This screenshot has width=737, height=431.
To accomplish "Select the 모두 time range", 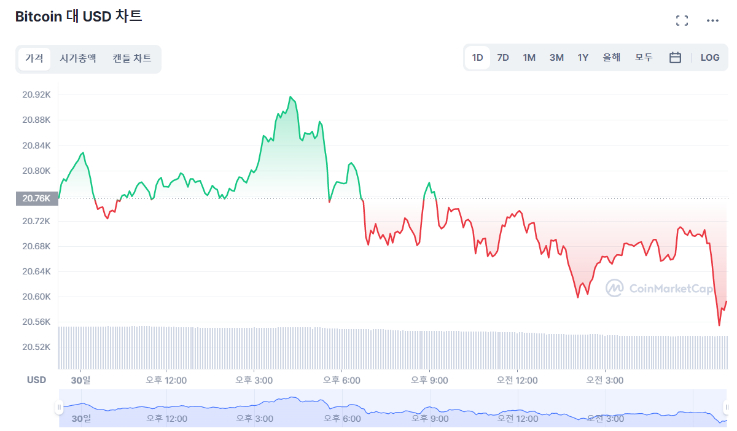I will pyautogui.click(x=643, y=58).
